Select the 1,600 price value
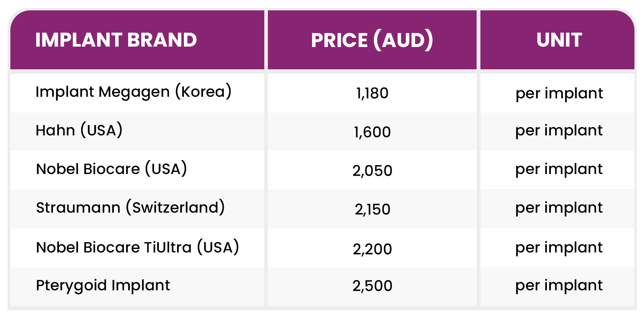644x319 pixels. [x=372, y=132]
